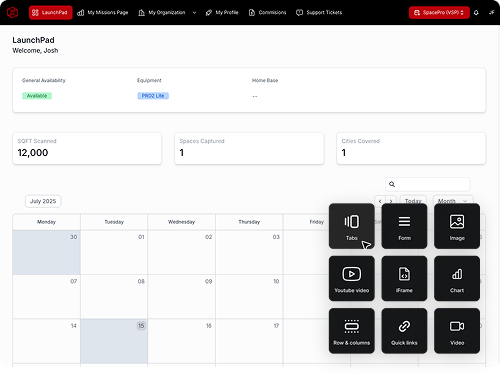Open Support Tickets
Viewport: 500px width, 380px height.
point(319,13)
